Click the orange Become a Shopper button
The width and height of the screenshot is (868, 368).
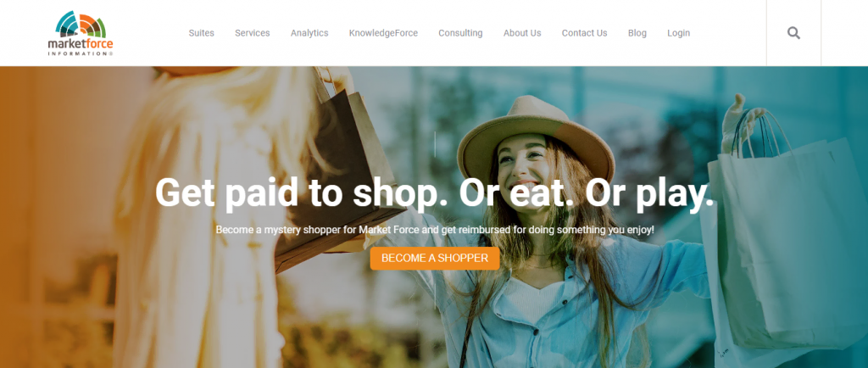pos(435,259)
